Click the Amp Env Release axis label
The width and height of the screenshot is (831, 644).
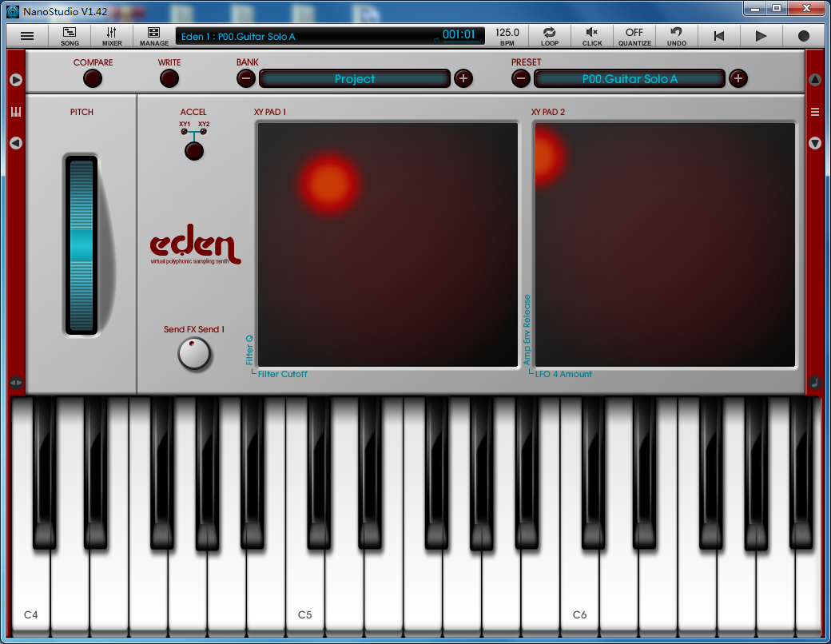click(527, 330)
